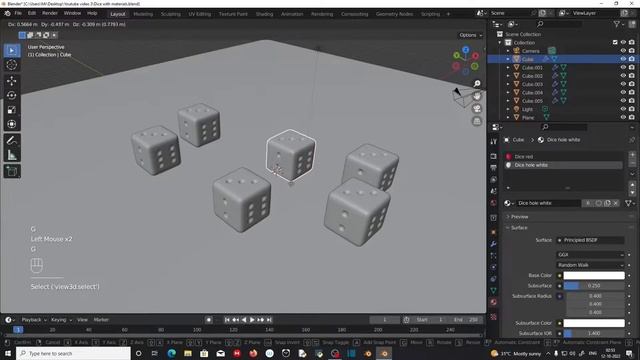640x360 pixels.
Task: Open the timeline View menu
Action: coord(82,320)
